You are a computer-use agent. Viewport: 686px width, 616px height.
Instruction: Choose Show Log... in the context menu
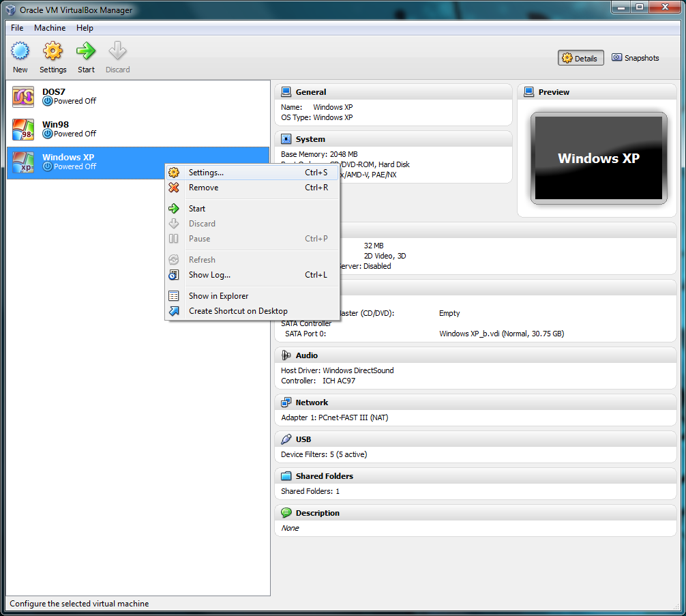pos(252,274)
